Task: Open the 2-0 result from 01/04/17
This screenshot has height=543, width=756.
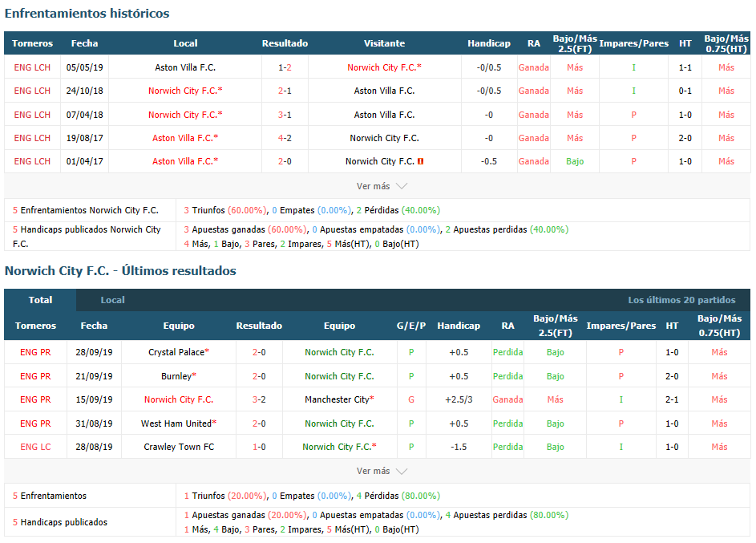Action: [x=285, y=161]
